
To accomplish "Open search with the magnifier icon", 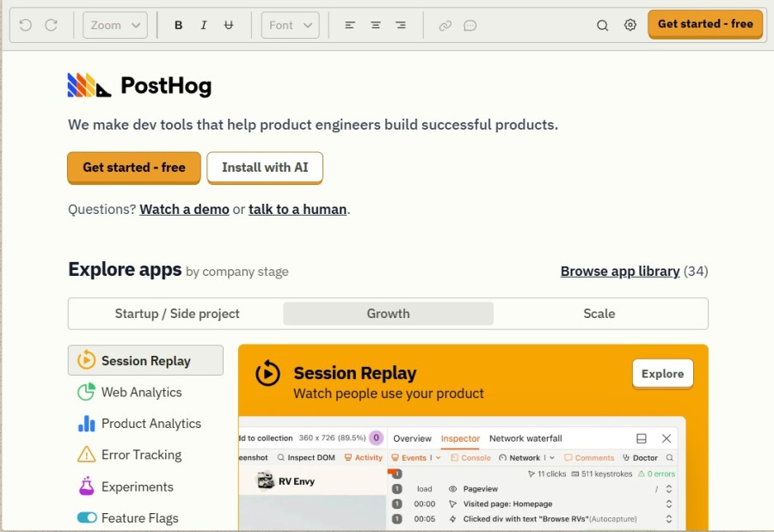I will click(x=603, y=25).
